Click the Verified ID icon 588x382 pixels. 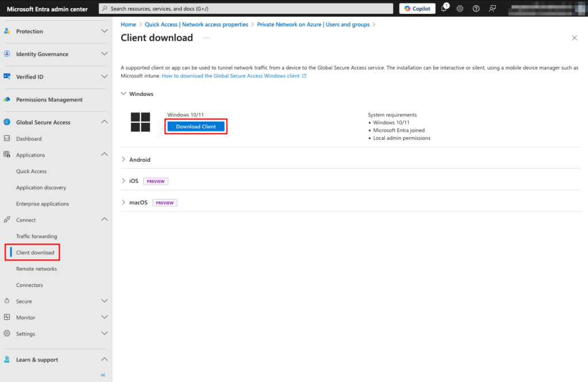[7, 76]
